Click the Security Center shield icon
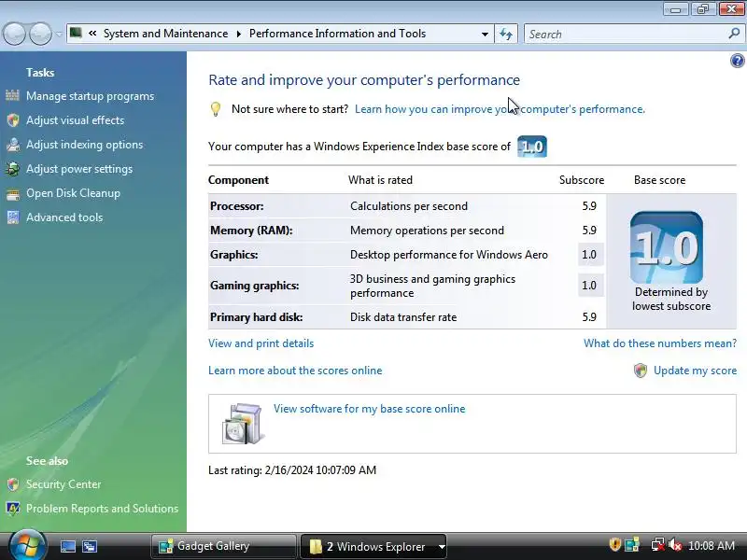The image size is (747, 560). 13,484
